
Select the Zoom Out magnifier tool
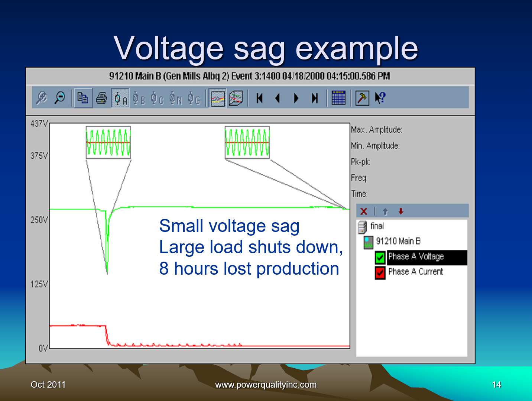point(60,98)
